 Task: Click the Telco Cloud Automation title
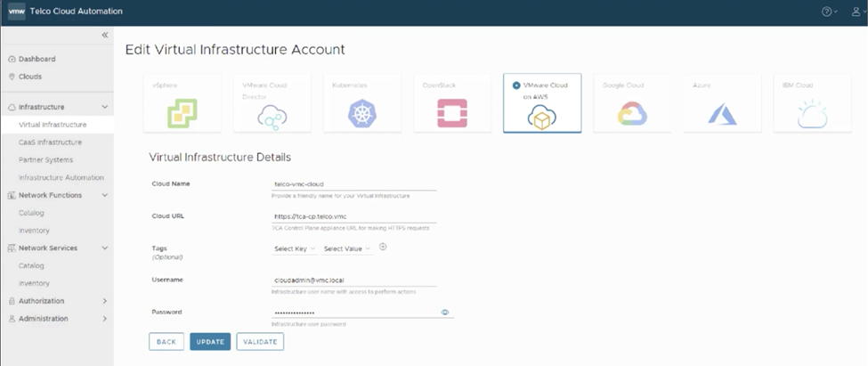point(77,12)
